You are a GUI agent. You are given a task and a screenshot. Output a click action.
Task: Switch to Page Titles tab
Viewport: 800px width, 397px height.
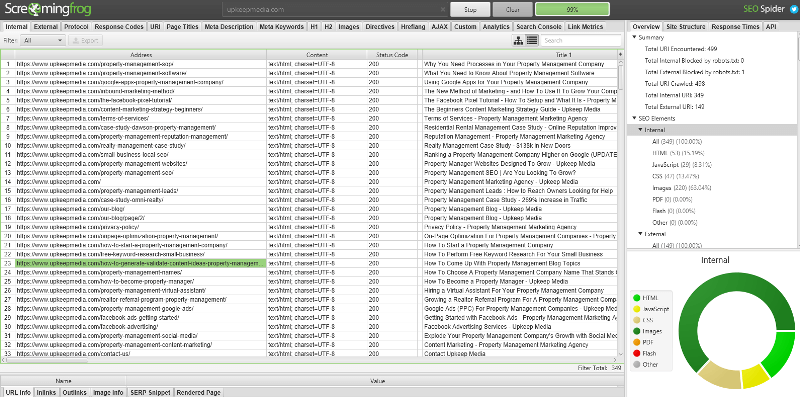(183, 27)
